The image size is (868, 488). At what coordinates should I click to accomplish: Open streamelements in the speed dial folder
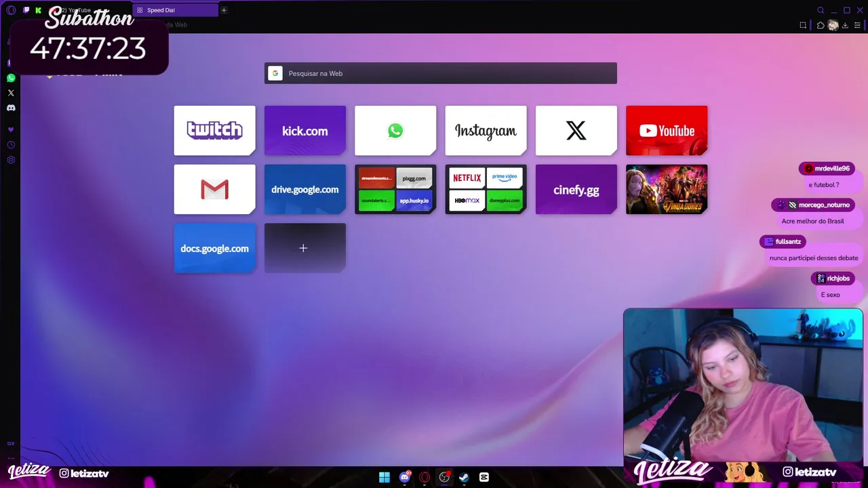coord(376,178)
